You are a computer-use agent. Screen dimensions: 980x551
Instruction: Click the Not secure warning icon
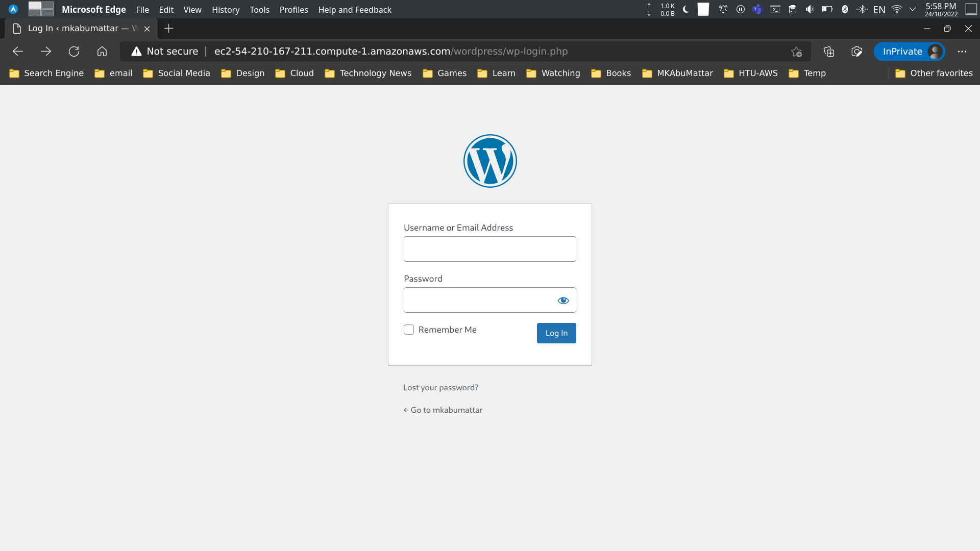(x=136, y=51)
